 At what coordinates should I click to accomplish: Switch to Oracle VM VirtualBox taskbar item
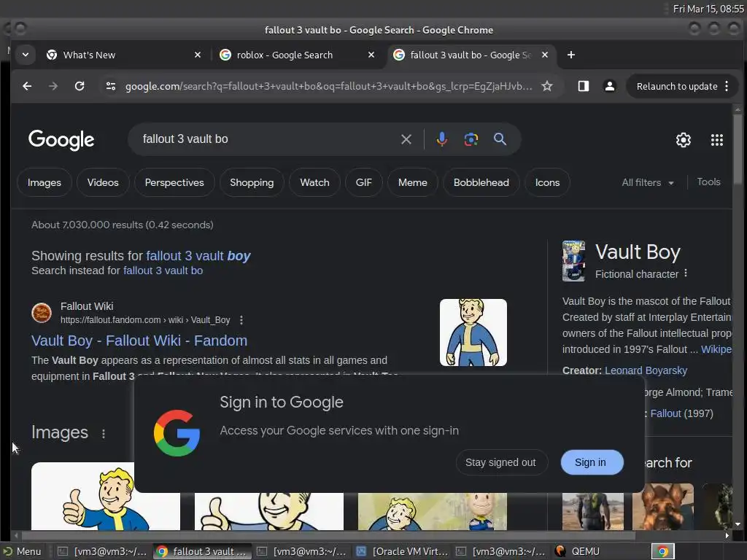[402, 551]
